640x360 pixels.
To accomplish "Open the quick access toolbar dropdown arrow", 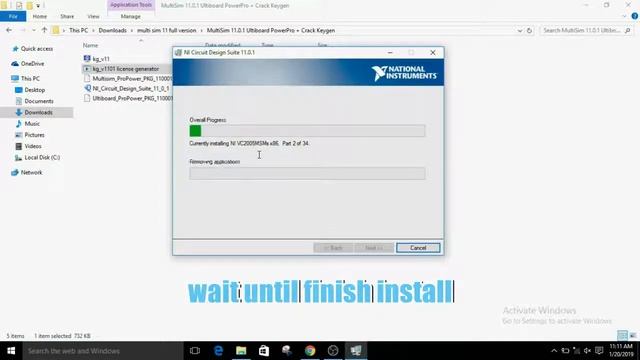I will (38, 6).
